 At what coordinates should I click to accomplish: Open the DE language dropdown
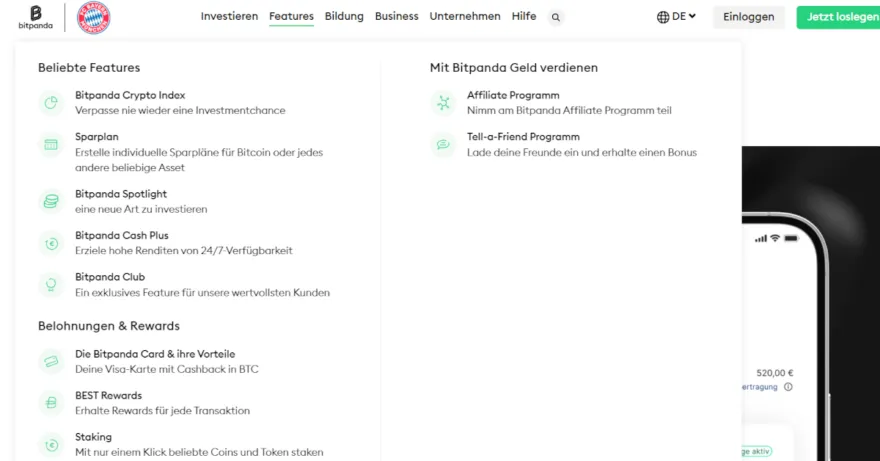(684, 17)
